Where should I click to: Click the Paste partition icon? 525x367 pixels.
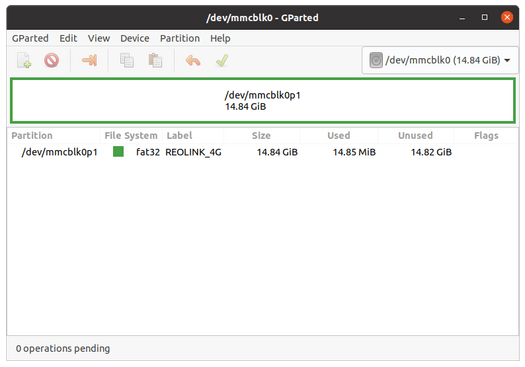pyautogui.click(x=155, y=61)
